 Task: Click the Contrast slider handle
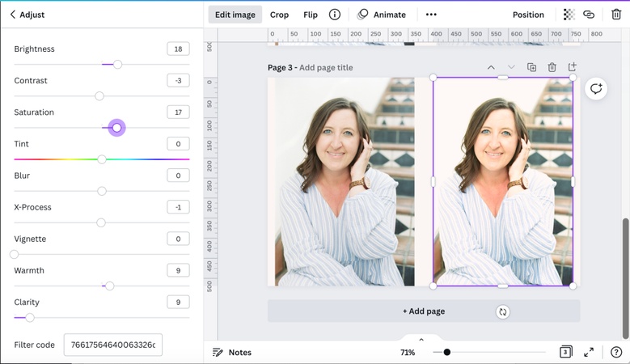[x=99, y=96]
